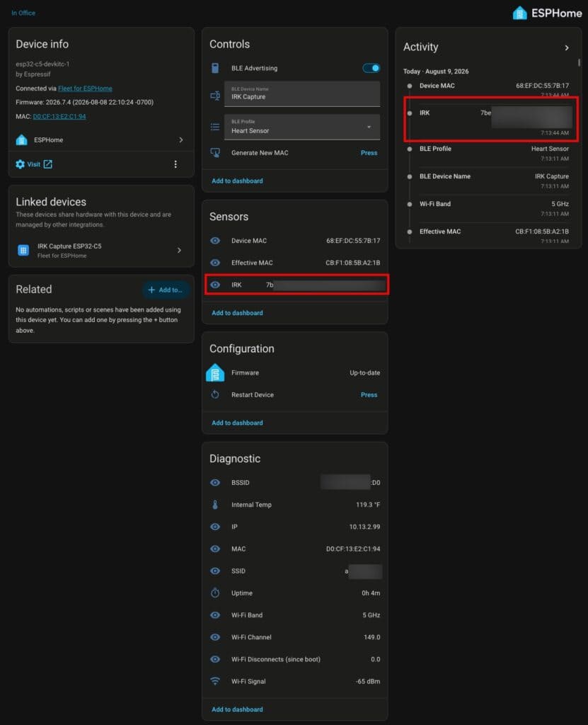588x725 pixels.
Task: Click the BLE Device Name field icon
Action: (x=215, y=96)
